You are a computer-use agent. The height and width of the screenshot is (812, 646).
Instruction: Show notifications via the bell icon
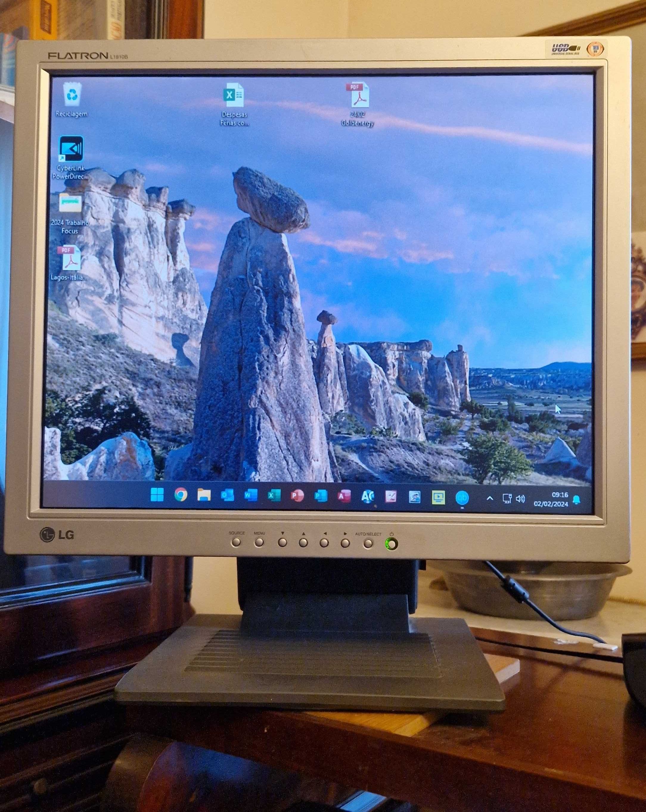[576, 500]
